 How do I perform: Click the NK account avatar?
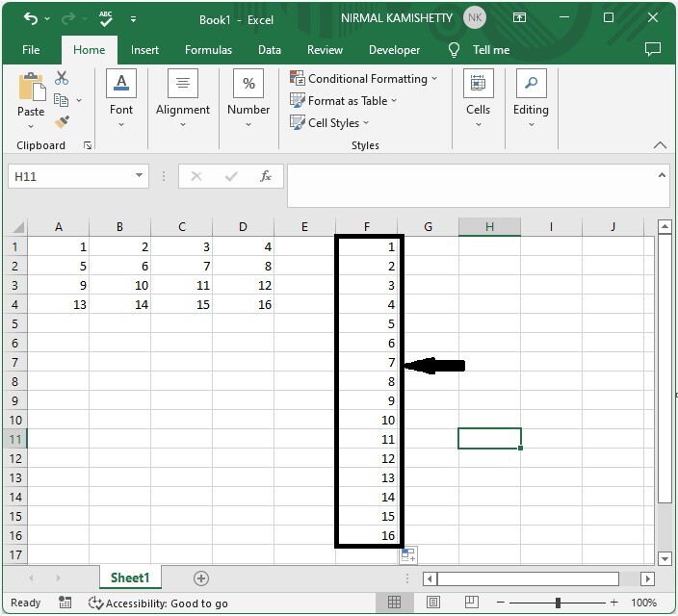click(x=475, y=17)
